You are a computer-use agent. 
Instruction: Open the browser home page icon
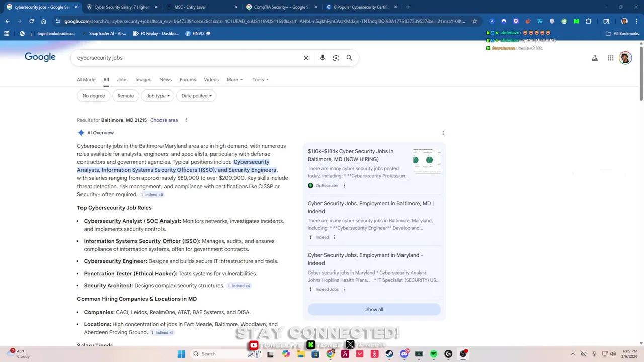(43, 21)
